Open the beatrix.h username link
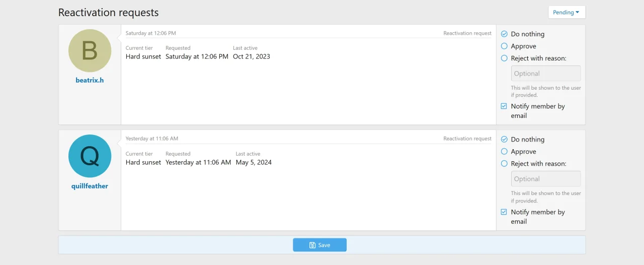This screenshot has width=644, height=265. click(x=90, y=80)
